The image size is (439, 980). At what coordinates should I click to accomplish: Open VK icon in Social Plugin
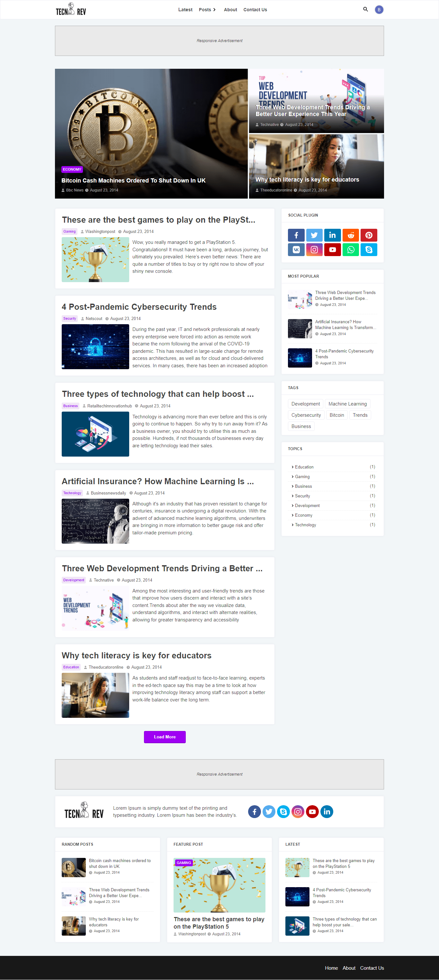[x=296, y=250]
